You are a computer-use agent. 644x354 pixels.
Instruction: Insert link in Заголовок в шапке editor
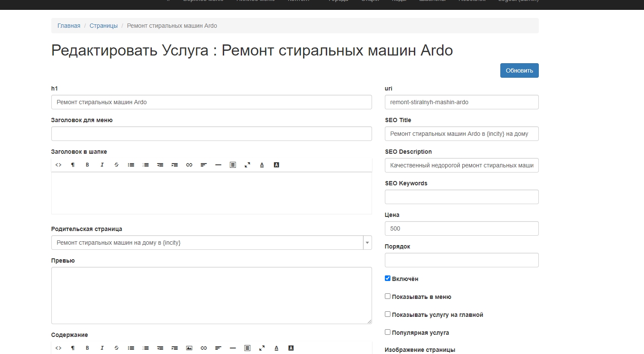(189, 165)
